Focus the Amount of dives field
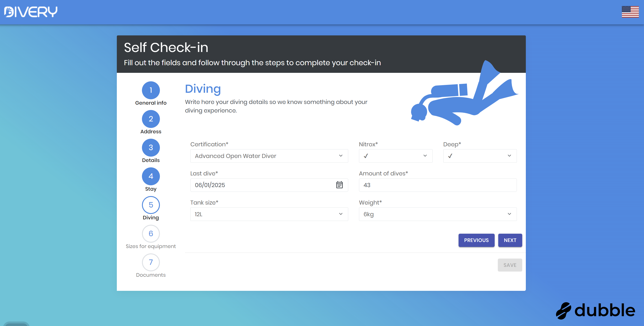644x326 pixels. 437,185
